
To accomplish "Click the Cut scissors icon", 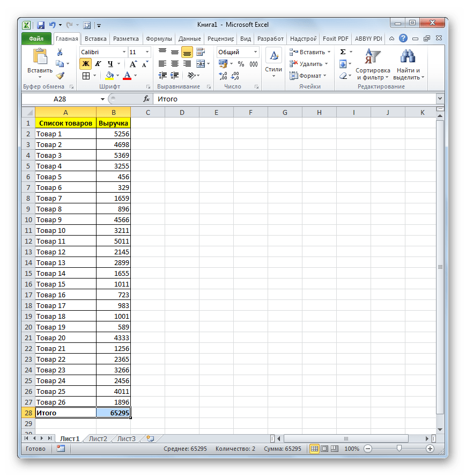I will (60, 52).
